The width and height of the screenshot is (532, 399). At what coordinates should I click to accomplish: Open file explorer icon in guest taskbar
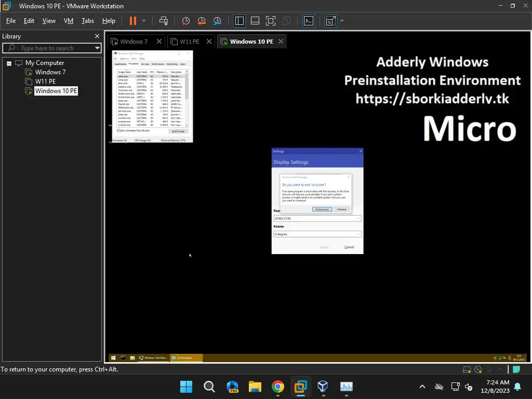click(132, 358)
